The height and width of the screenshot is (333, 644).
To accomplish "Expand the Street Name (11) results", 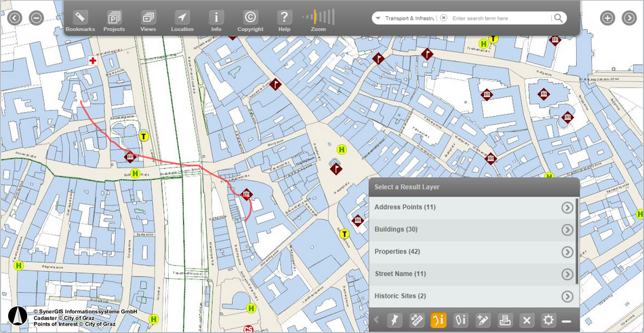I will [567, 274].
